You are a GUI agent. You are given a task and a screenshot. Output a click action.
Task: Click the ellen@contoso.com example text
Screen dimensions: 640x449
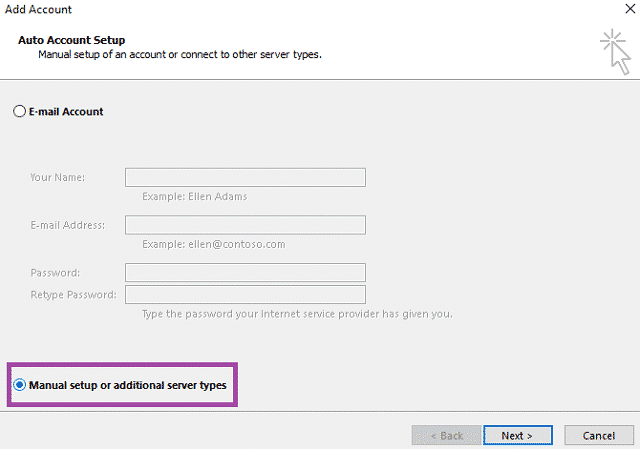[214, 244]
